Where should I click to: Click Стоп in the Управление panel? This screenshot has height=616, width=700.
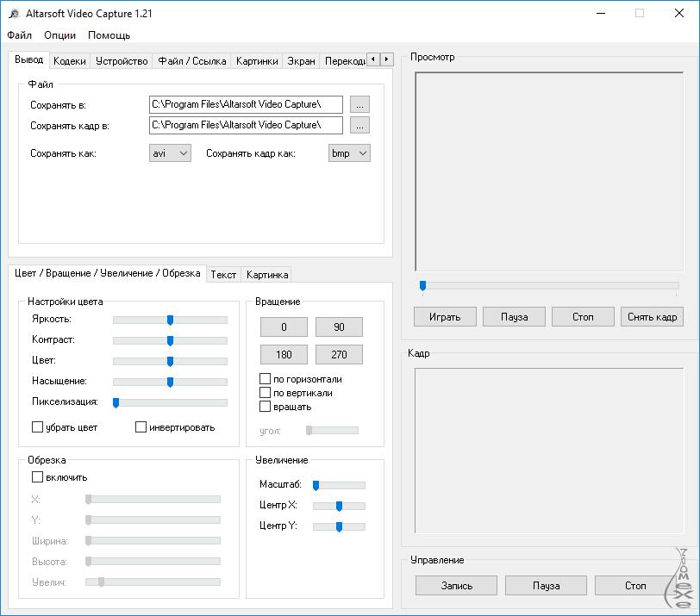(x=635, y=586)
